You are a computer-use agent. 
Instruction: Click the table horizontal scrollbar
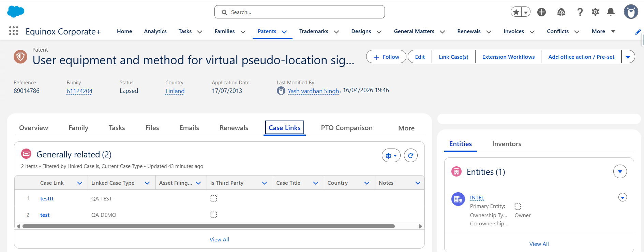tap(208, 226)
